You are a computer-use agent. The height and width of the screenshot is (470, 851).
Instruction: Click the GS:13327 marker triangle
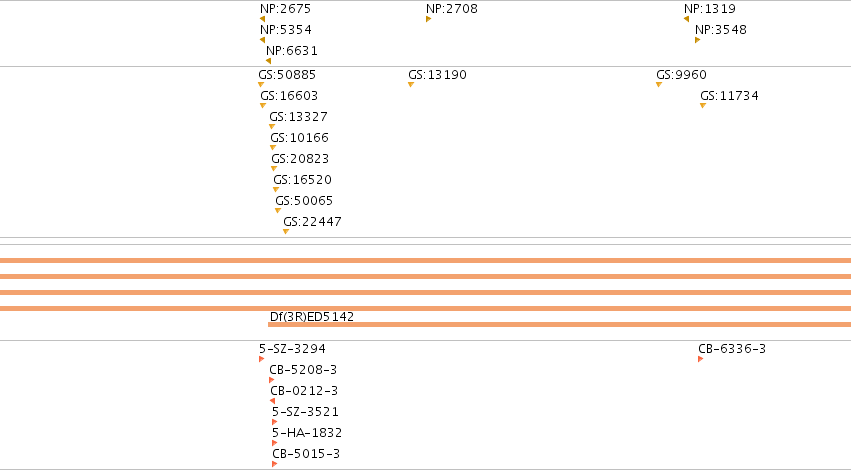tap(272, 127)
